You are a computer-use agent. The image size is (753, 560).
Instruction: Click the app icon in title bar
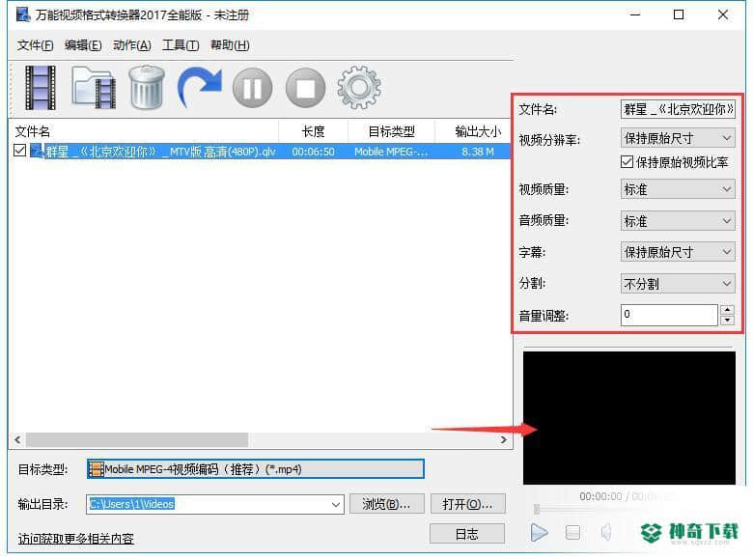(x=22, y=14)
